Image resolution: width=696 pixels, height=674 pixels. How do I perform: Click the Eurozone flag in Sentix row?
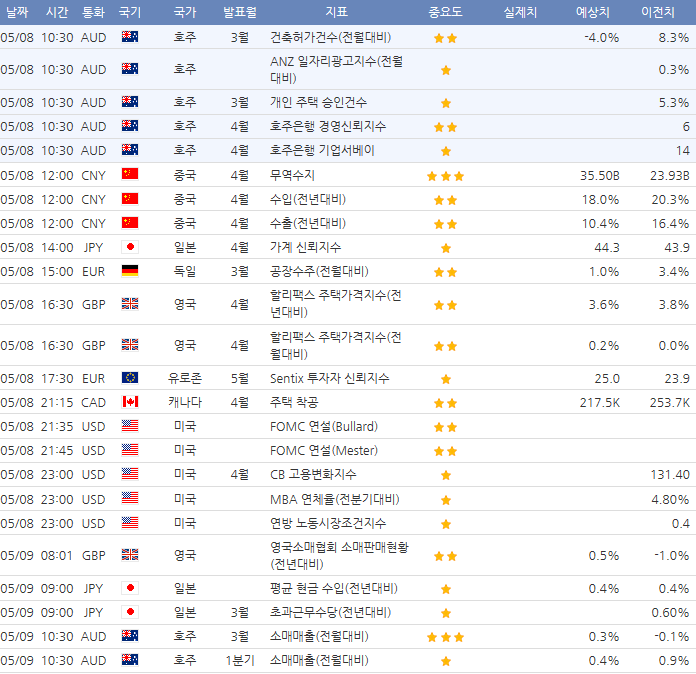(130, 378)
